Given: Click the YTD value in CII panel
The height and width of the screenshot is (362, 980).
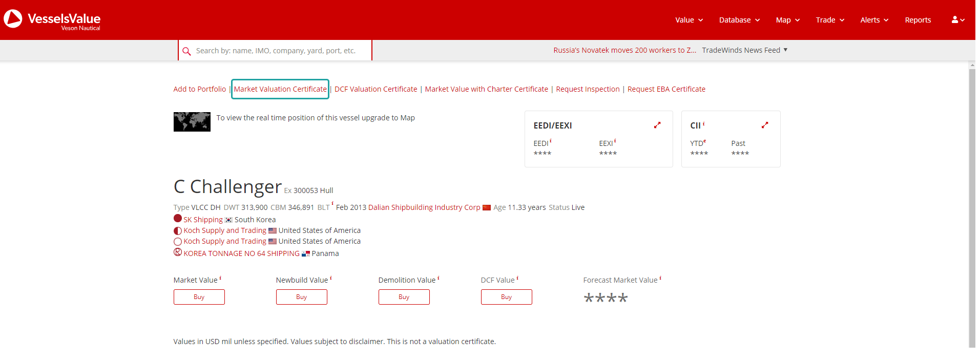Looking at the screenshot, I should click(x=699, y=154).
